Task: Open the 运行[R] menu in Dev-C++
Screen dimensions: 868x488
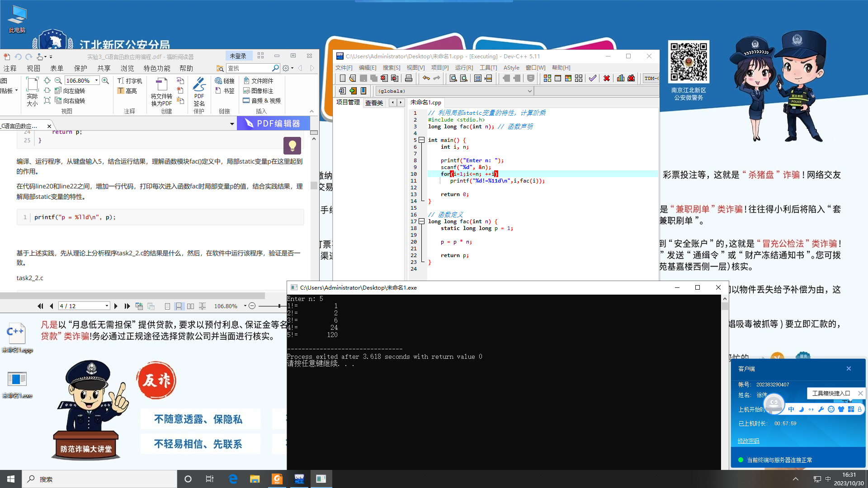Action: click(x=463, y=68)
